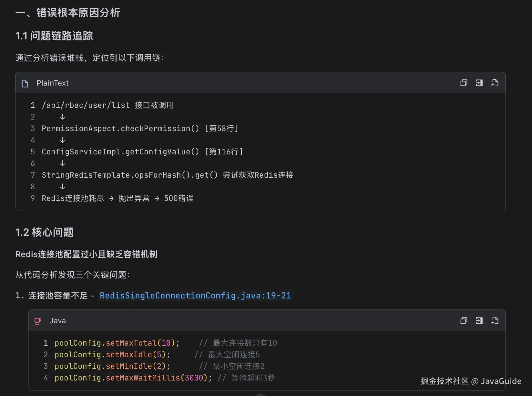Click the comment // 最大连接数只有10

pos(238,343)
